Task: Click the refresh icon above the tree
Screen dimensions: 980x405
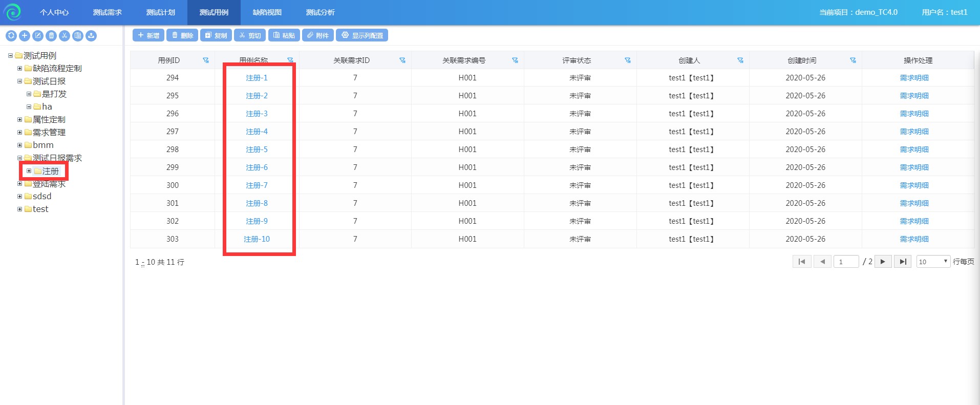Action: [11, 35]
